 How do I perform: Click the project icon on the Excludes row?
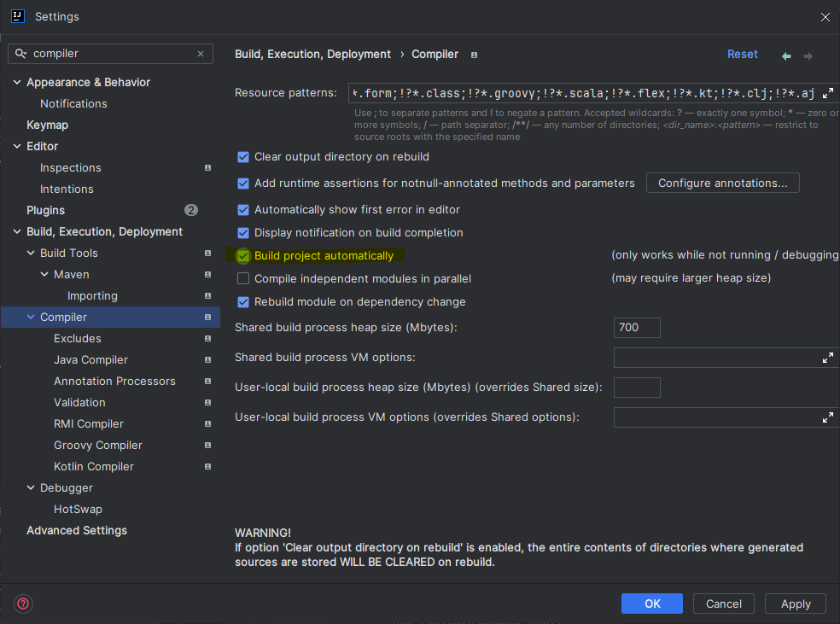207,339
